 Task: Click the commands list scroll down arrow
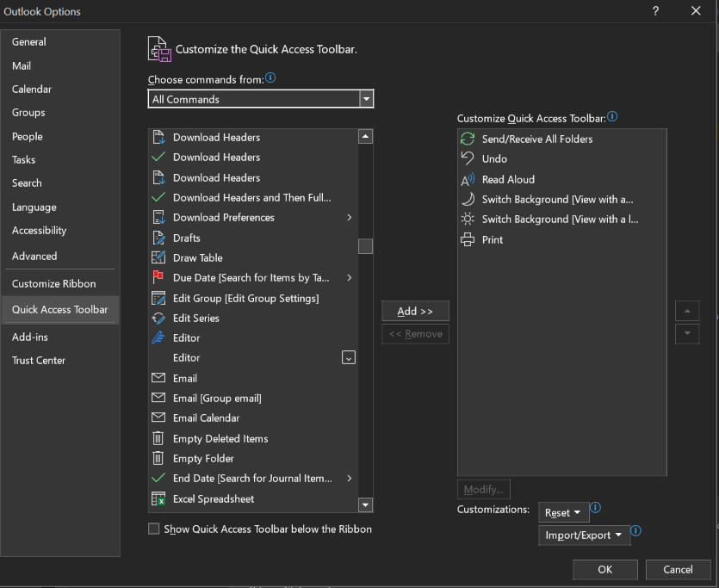click(365, 505)
